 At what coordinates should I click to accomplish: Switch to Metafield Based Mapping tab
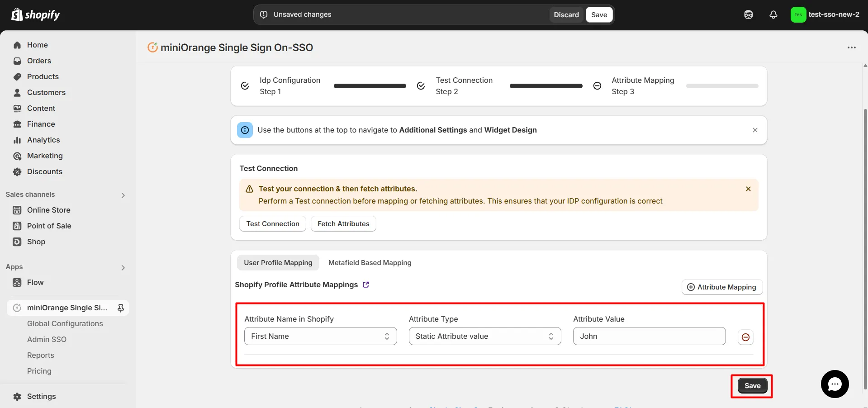click(x=370, y=262)
